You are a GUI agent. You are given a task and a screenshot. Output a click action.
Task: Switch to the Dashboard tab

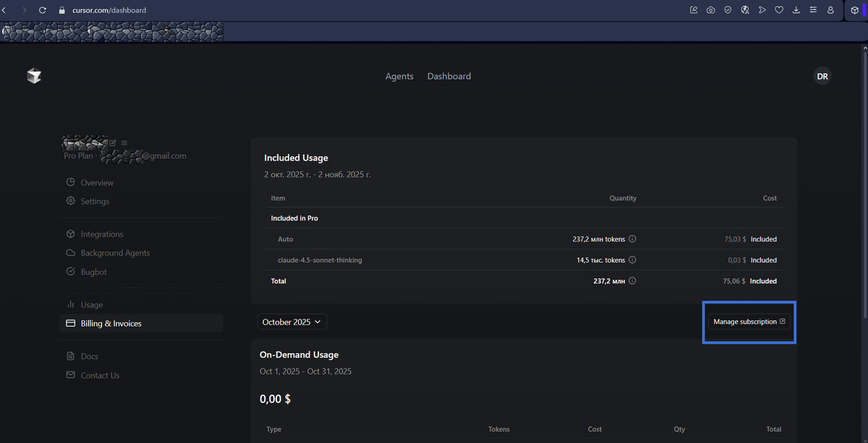pos(449,76)
